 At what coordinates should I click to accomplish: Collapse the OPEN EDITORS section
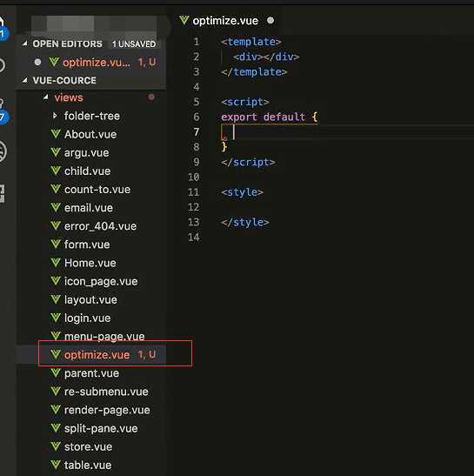25,44
